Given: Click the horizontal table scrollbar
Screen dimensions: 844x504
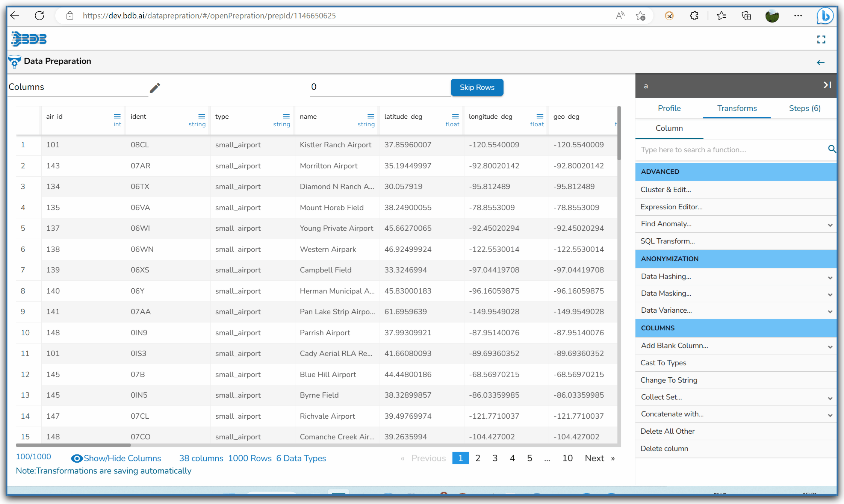Looking at the screenshot, I should pos(73,445).
